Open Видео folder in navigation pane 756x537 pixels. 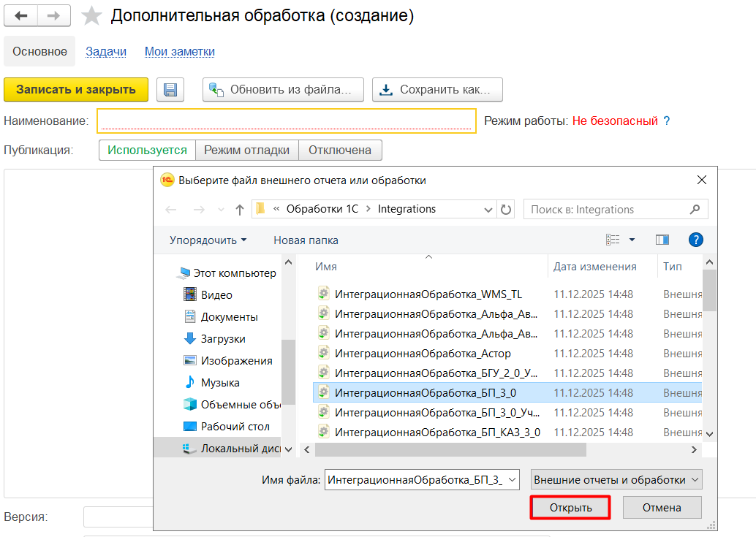tap(217, 294)
